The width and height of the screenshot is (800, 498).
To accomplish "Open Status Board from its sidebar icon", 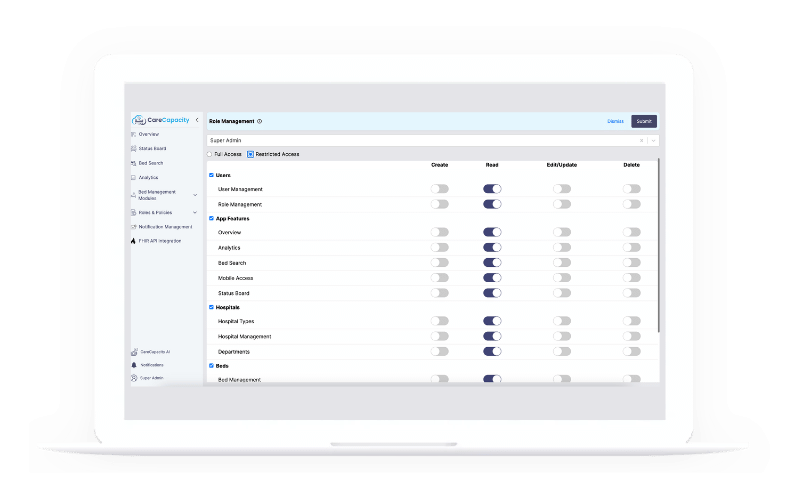I will pos(133,148).
